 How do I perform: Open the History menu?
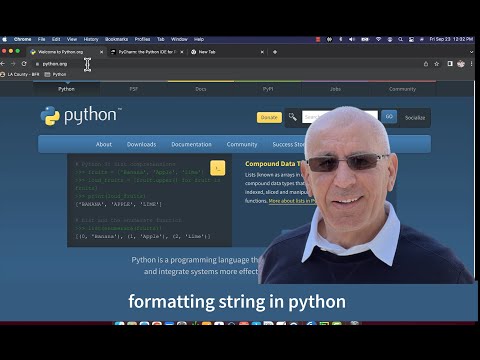[x=91, y=39]
